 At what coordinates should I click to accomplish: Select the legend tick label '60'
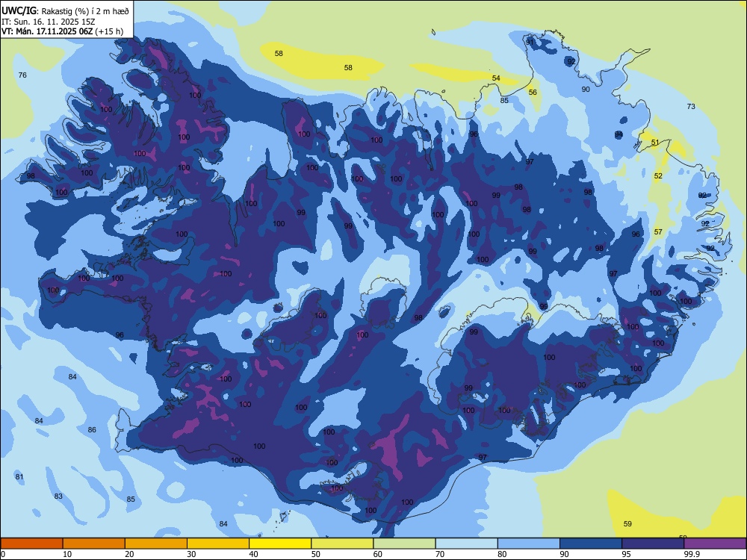[378, 554]
